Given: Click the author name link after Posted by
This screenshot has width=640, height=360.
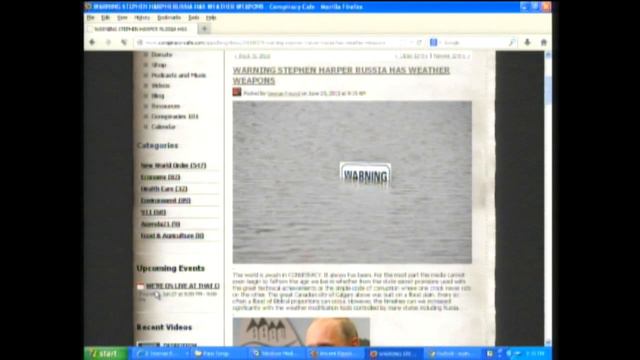Looking at the screenshot, I should tap(284, 93).
